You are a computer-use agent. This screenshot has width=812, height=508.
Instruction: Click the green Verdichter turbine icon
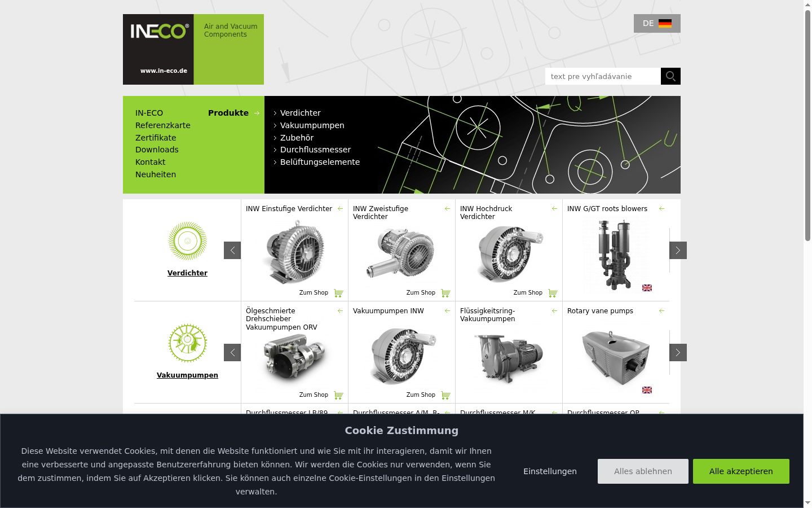188,241
